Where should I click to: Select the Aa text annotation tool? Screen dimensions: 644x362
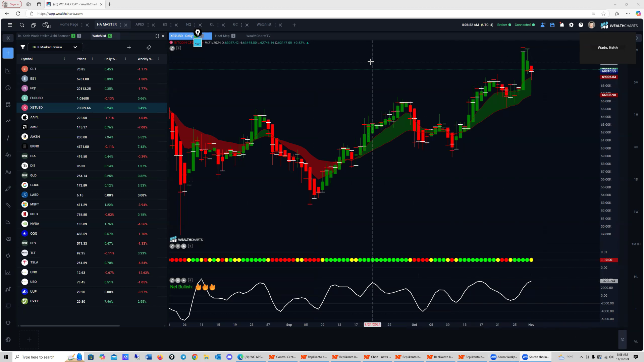tap(8, 172)
